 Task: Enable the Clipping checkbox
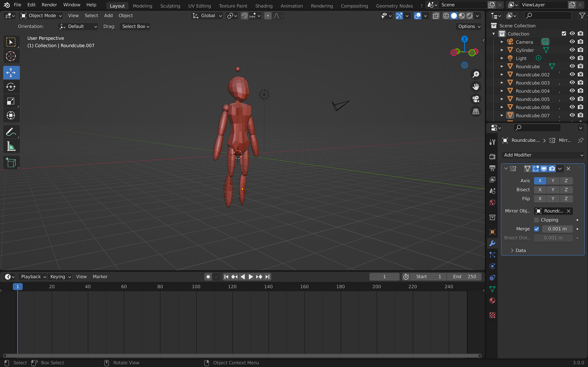pos(537,220)
